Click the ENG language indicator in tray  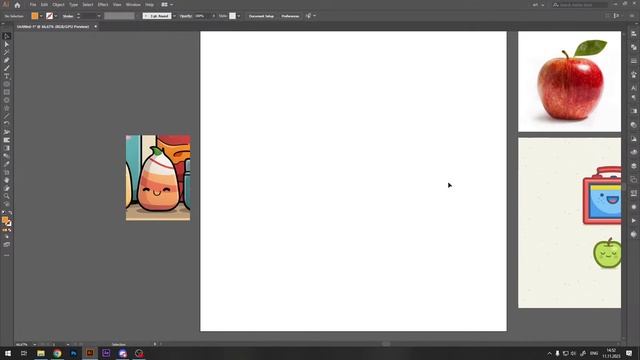594,353
